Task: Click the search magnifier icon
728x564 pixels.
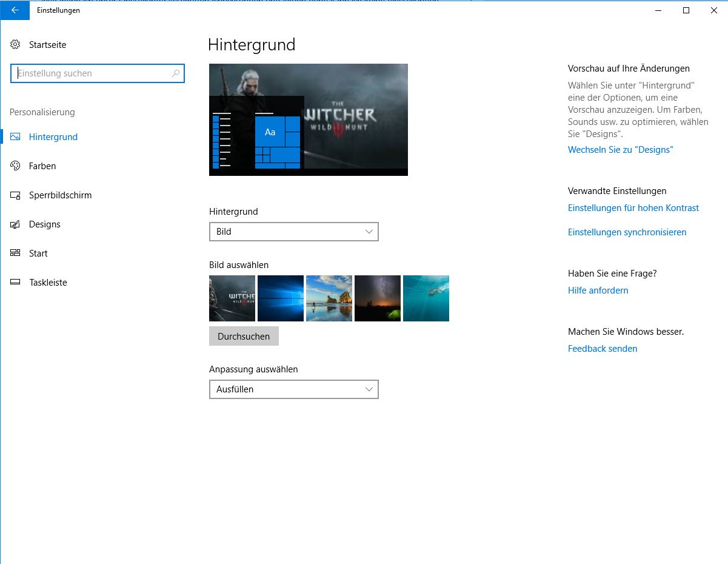Action: tap(176, 73)
